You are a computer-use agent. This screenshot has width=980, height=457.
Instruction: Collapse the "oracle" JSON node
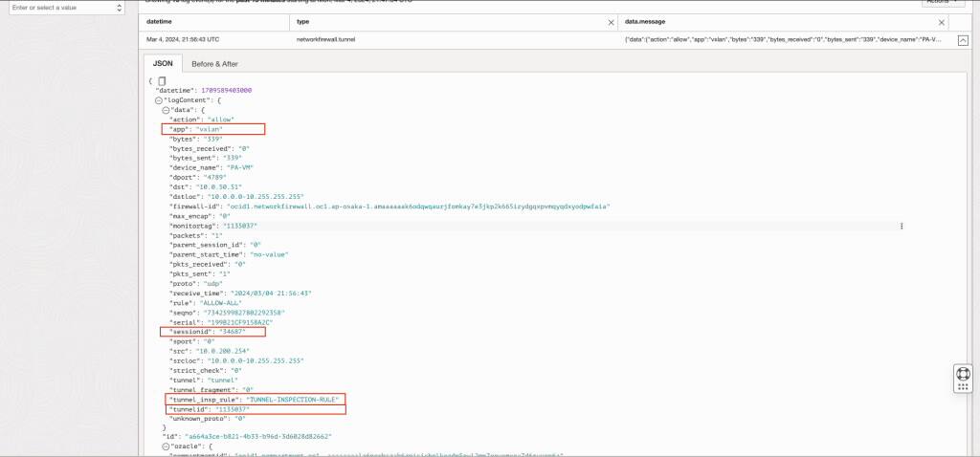click(x=166, y=446)
